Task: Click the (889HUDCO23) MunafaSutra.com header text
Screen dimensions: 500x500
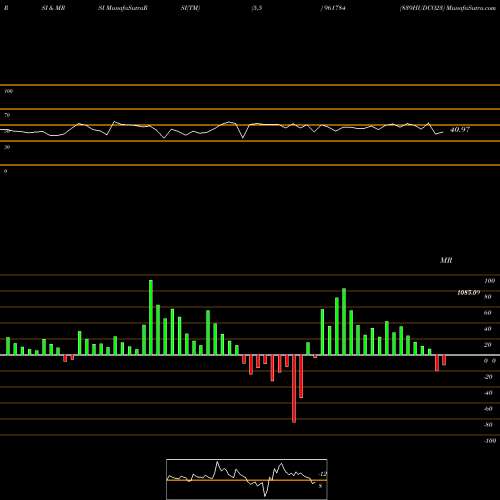Action: click(x=448, y=8)
